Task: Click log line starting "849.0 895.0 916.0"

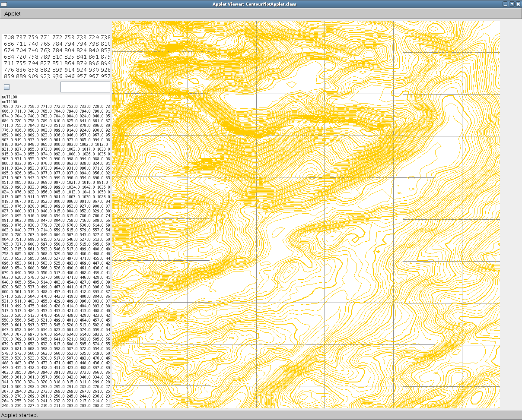Action: coord(56,215)
